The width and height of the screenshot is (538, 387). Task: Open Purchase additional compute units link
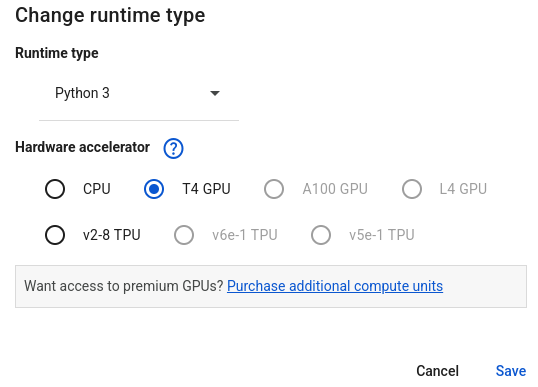click(x=335, y=286)
